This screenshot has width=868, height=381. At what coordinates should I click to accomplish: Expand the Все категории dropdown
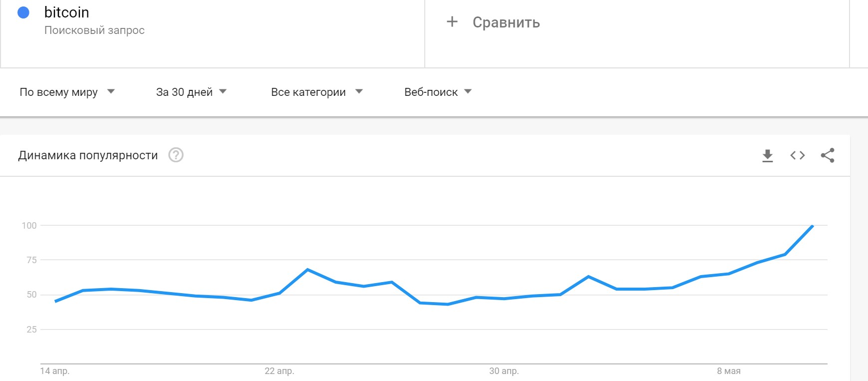[317, 92]
